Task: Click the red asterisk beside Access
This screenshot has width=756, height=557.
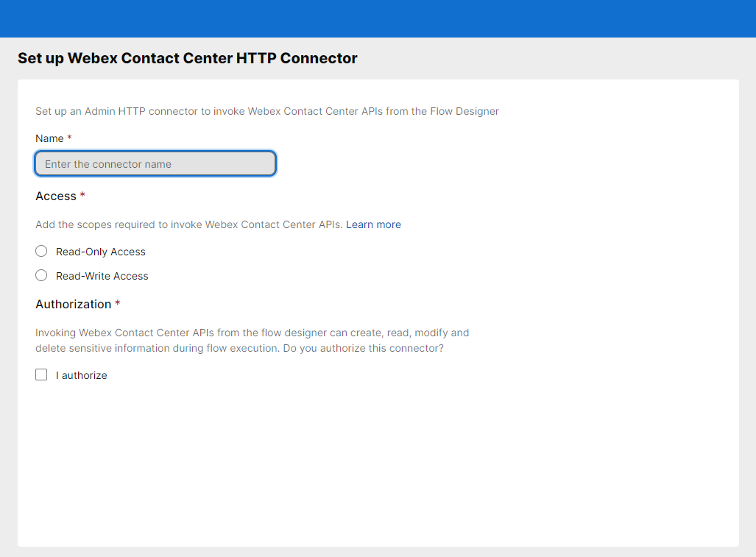Action: tap(82, 195)
